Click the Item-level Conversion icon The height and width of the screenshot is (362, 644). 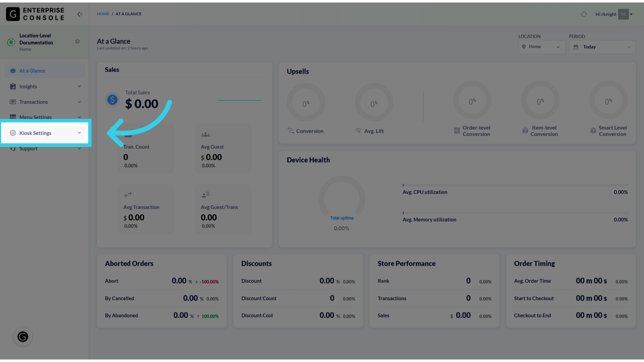pyautogui.click(x=525, y=131)
